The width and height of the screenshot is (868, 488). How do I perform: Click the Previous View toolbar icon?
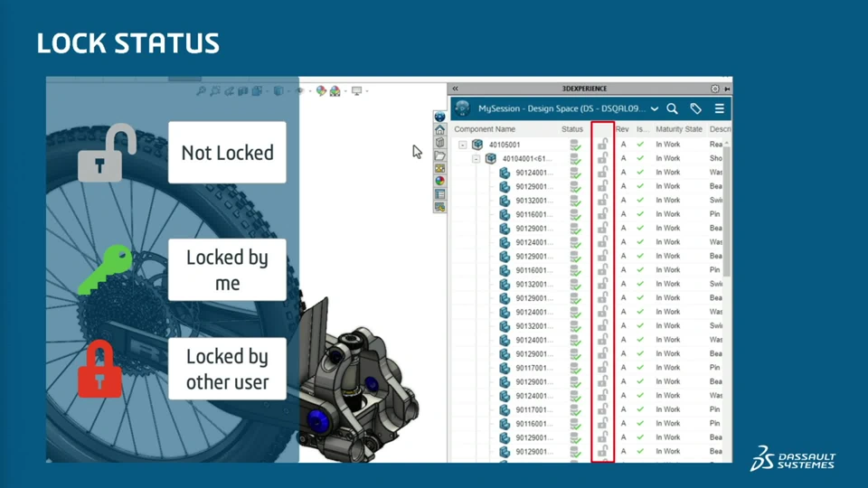pos(229,90)
